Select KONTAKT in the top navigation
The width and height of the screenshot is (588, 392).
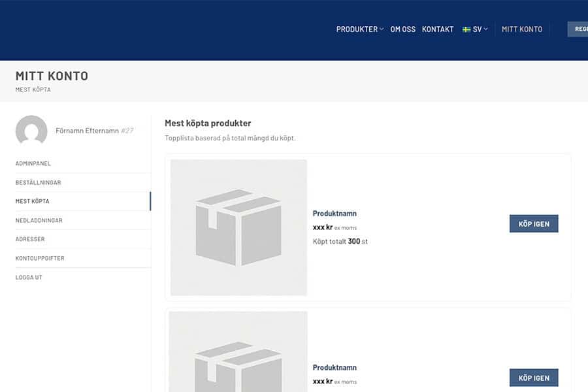438,29
